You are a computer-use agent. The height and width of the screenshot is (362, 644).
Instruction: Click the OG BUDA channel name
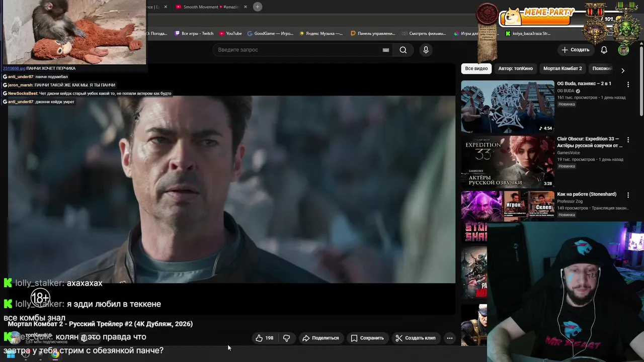pyautogui.click(x=566, y=91)
